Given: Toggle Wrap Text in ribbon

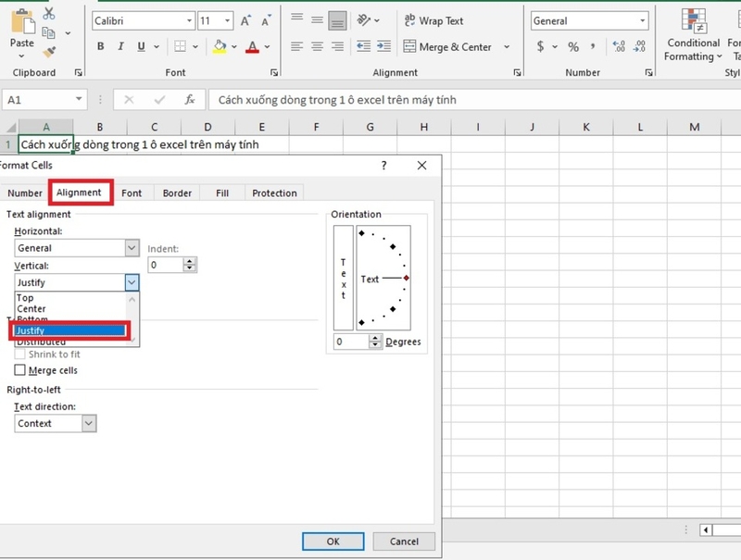Looking at the screenshot, I should 433,20.
